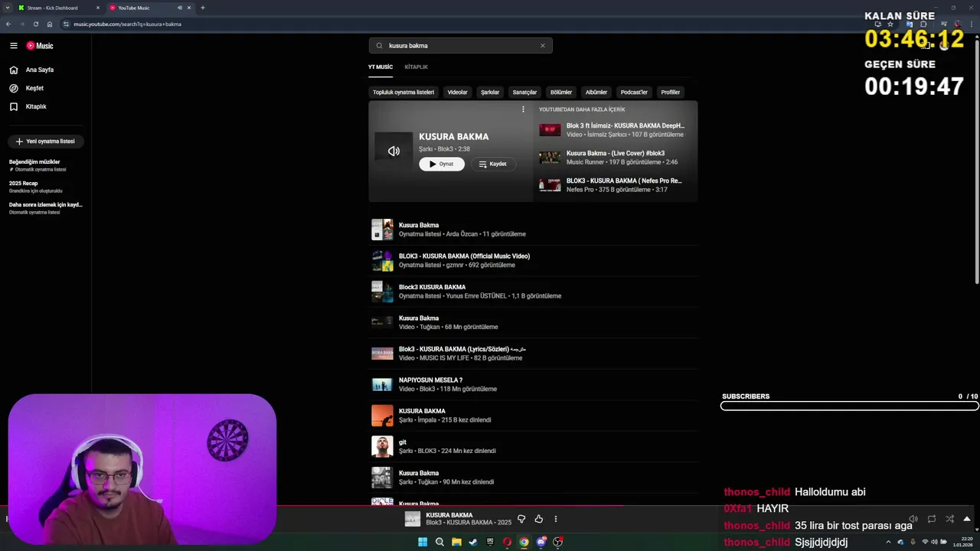Go back in the browser
The image size is (980, 551).
8,24
